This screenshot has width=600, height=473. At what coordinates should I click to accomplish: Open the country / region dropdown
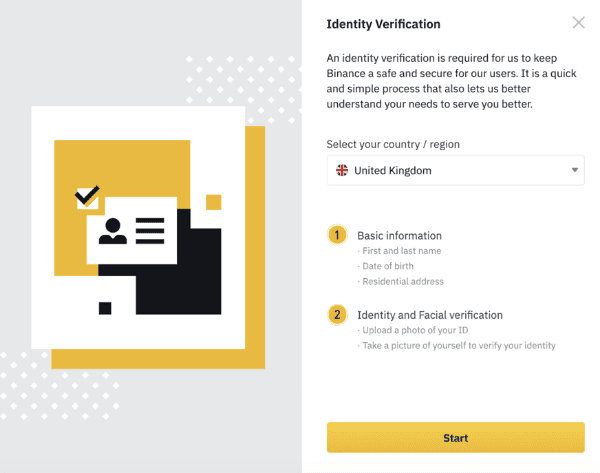point(455,170)
